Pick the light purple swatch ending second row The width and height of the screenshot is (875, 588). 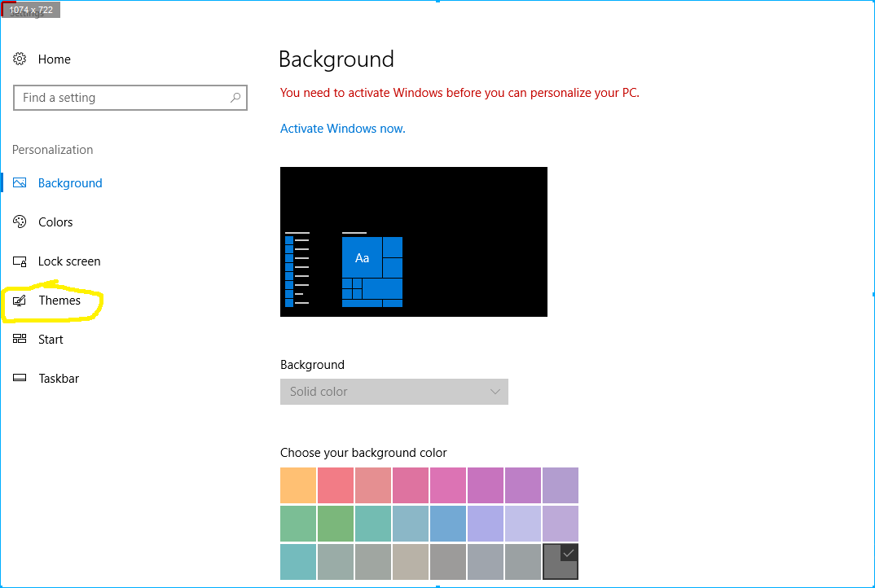click(x=561, y=524)
